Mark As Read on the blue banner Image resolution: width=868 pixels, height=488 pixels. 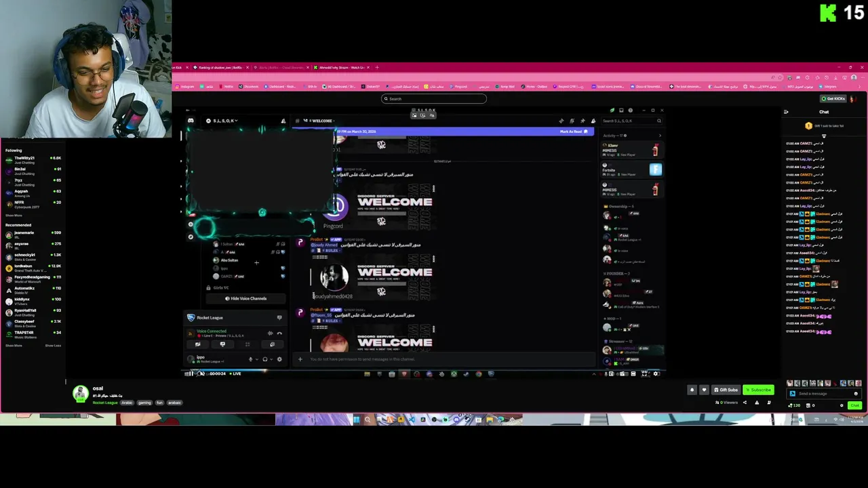point(574,131)
